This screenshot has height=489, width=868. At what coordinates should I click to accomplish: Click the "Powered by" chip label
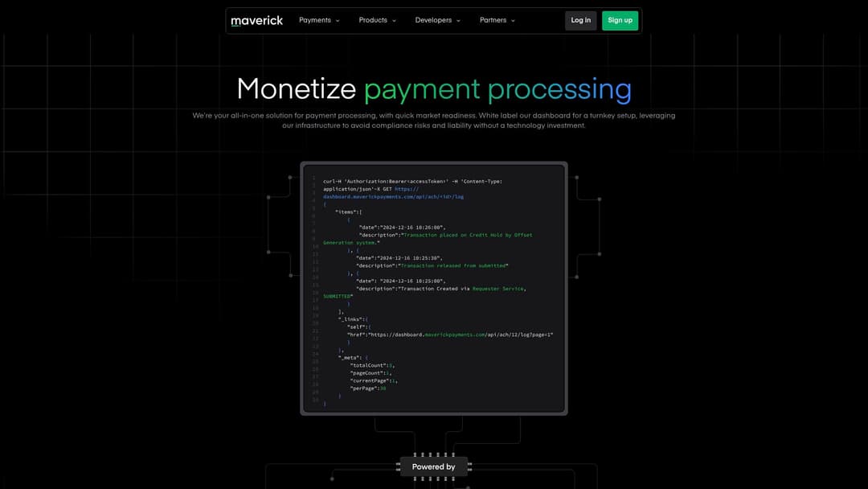tap(433, 466)
